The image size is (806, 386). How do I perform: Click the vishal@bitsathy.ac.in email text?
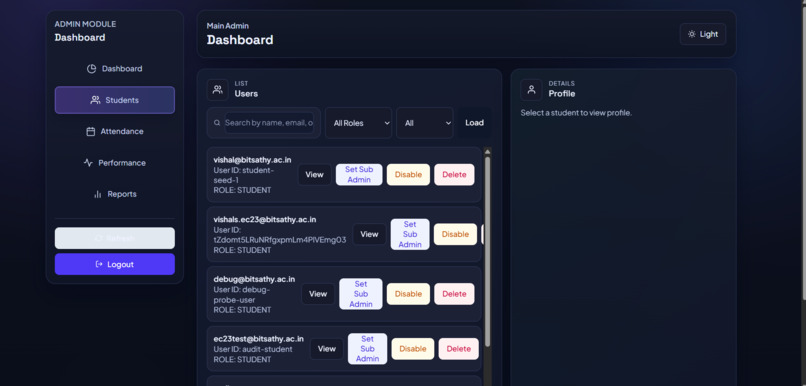coord(252,160)
